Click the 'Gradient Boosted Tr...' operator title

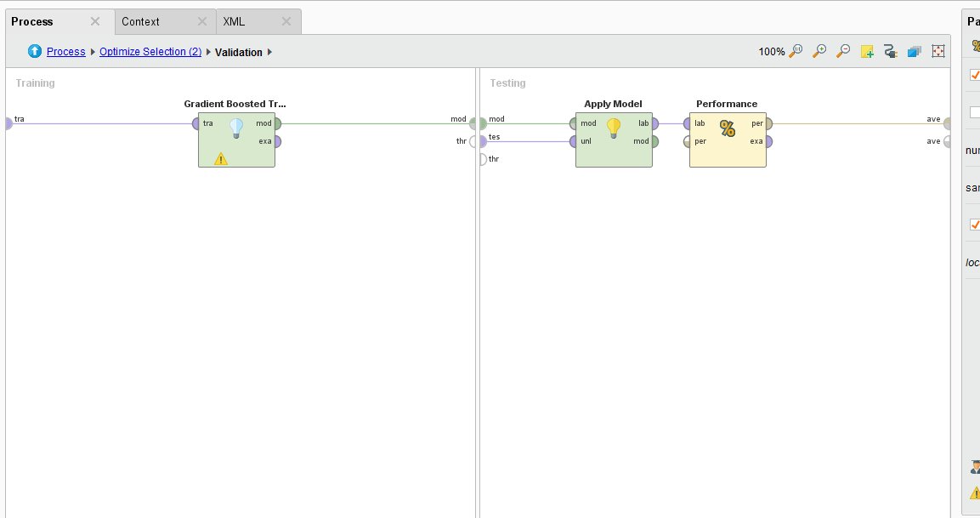235,104
